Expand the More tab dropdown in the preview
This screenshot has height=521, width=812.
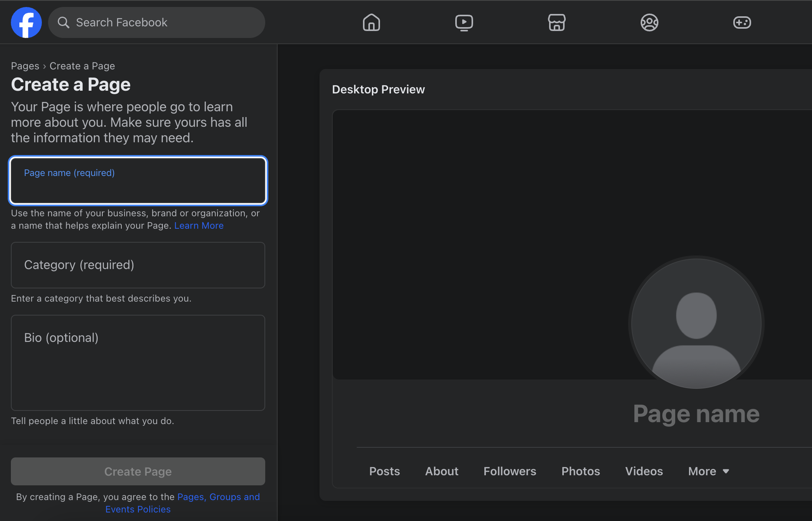[x=708, y=471]
